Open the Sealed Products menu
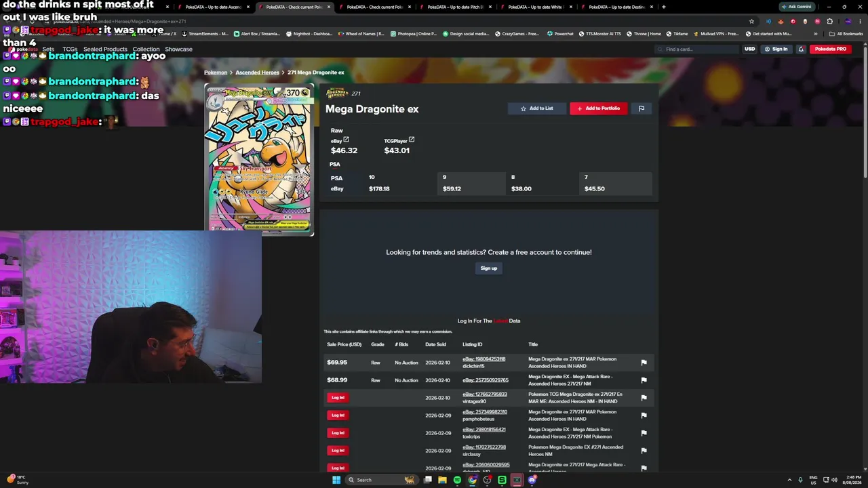868x488 pixels. pyautogui.click(x=105, y=49)
